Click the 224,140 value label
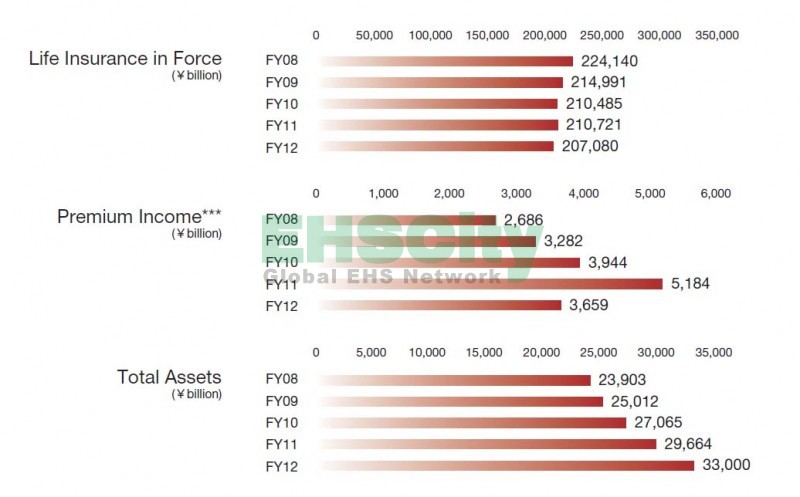Screen dimensions: 800x497 pyautogui.click(x=608, y=61)
